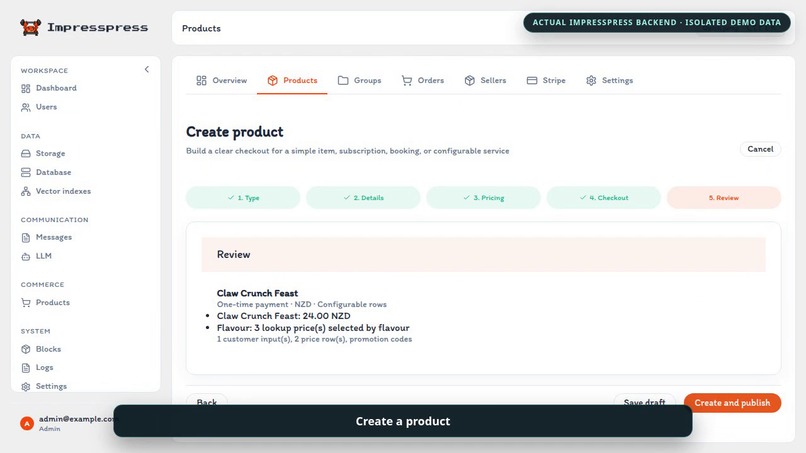Click the Create product heading

tap(234, 132)
